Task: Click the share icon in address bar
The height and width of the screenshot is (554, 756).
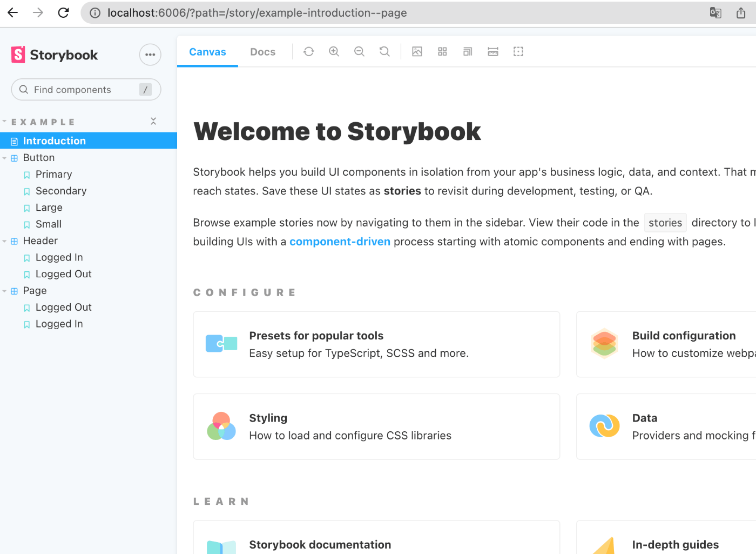Action: (x=741, y=13)
